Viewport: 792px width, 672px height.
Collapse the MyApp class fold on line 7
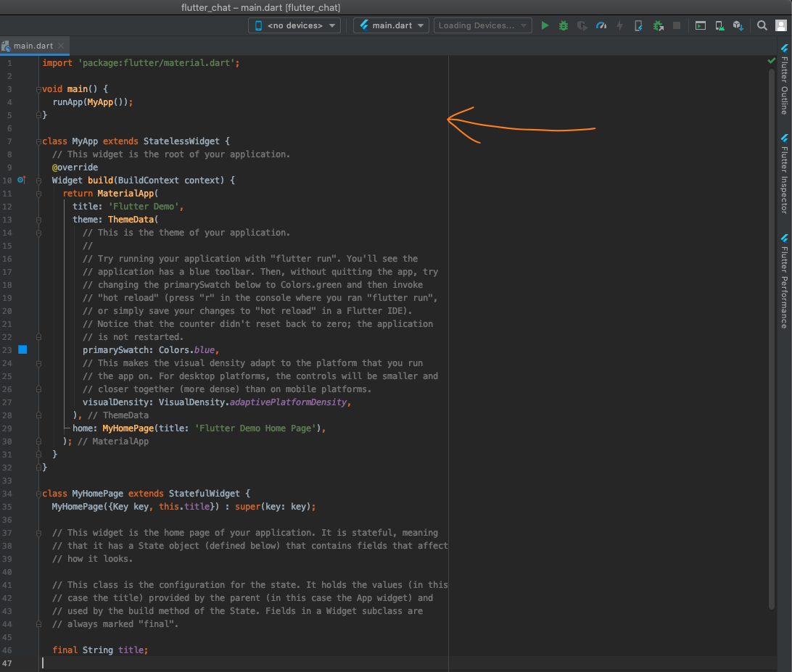[38, 141]
